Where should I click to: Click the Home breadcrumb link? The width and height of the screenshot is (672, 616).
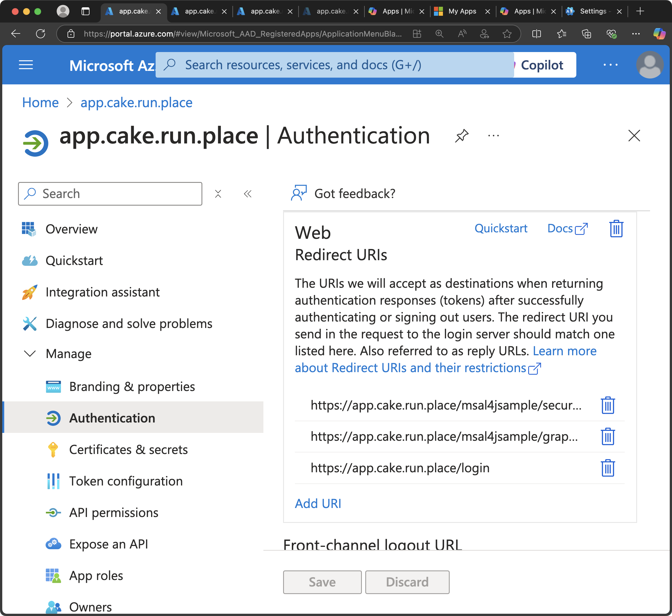coord(40,103)
